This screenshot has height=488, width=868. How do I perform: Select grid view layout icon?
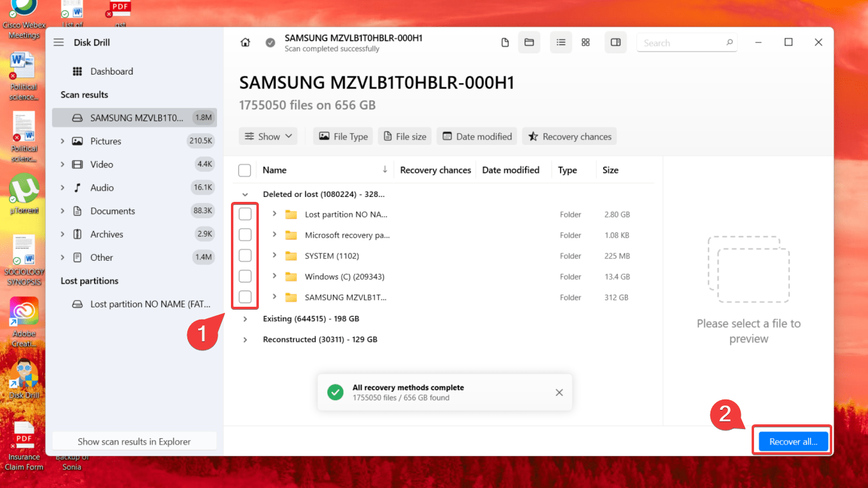click(586, 42)
